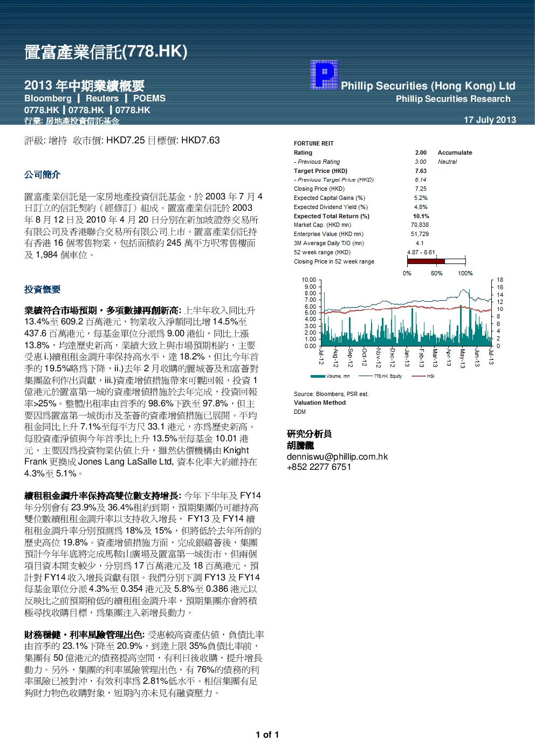Click the Reuters label in header

[x=102, y=98]
